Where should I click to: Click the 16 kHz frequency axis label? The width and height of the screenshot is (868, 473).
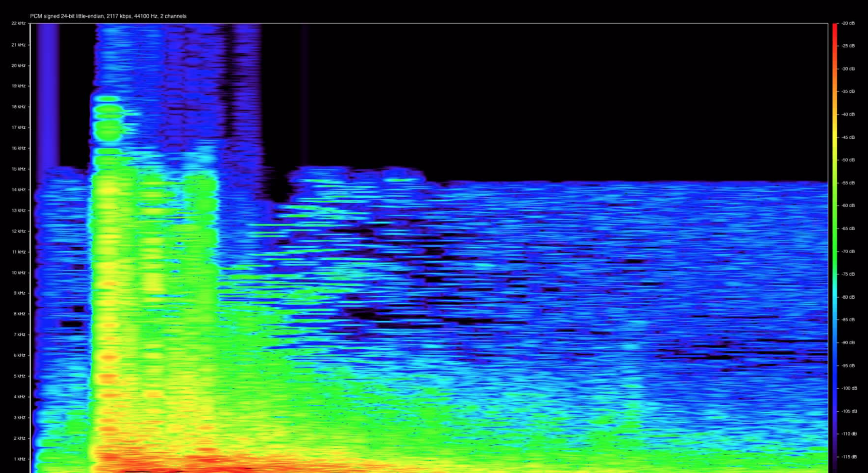(x=18, y=148)
